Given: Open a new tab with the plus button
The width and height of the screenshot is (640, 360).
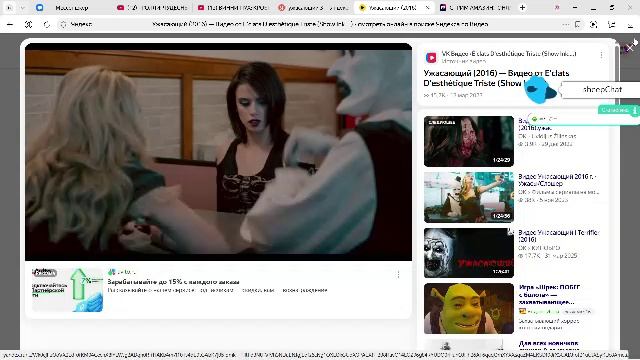Looking at the screenshot, I should [522, 7].
